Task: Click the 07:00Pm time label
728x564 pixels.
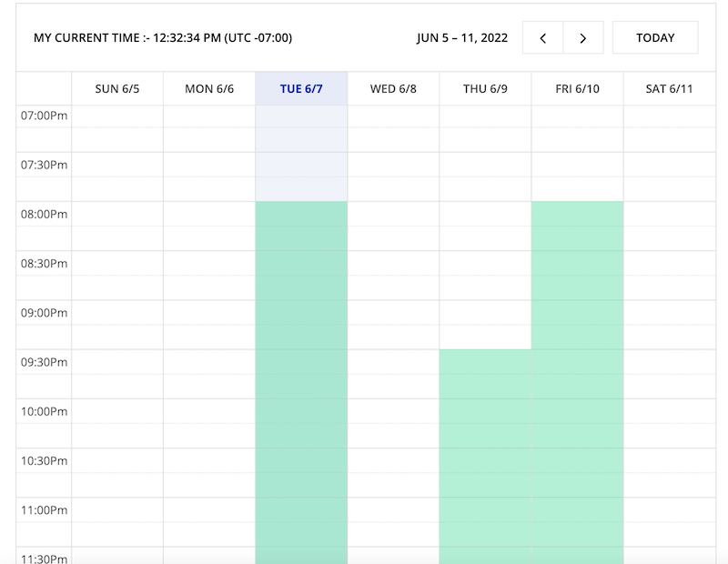Action: point(44,116)
